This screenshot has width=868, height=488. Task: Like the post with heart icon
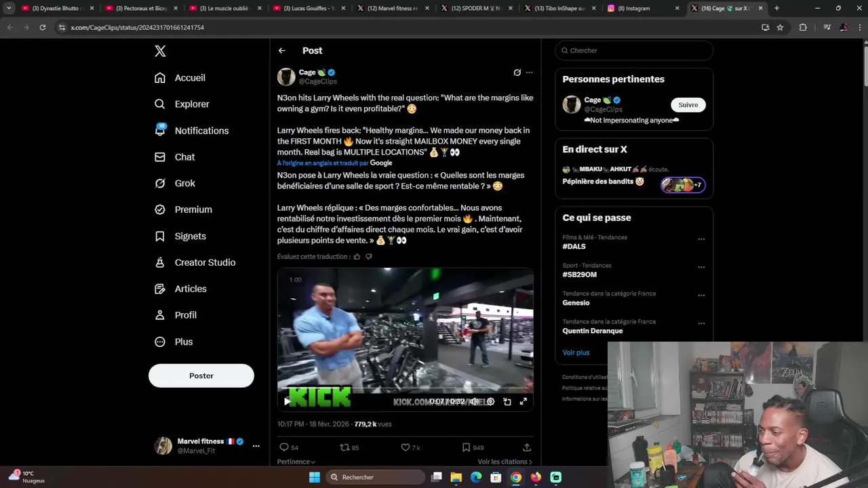[x=406, y=447]
